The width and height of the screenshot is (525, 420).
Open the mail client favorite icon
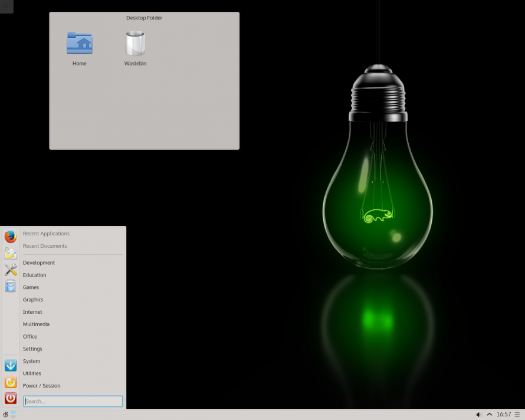(x=11, y=253)
